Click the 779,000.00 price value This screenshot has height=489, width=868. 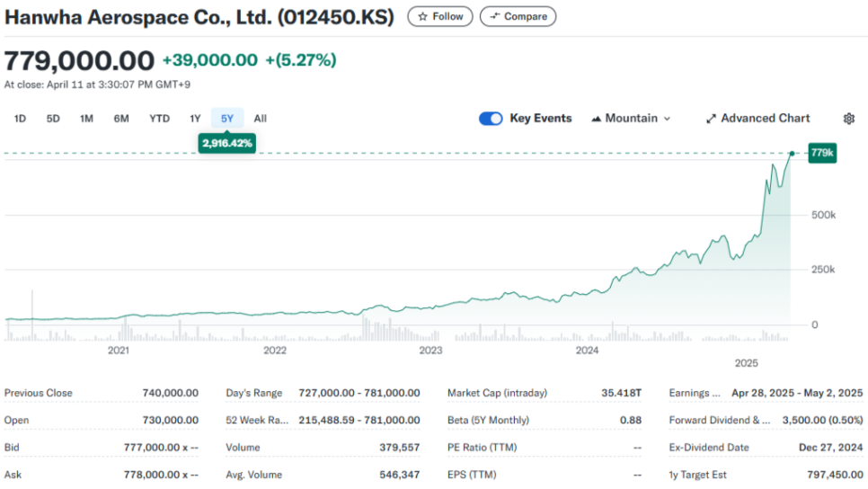pyautogui.click(x=79, y=60)
